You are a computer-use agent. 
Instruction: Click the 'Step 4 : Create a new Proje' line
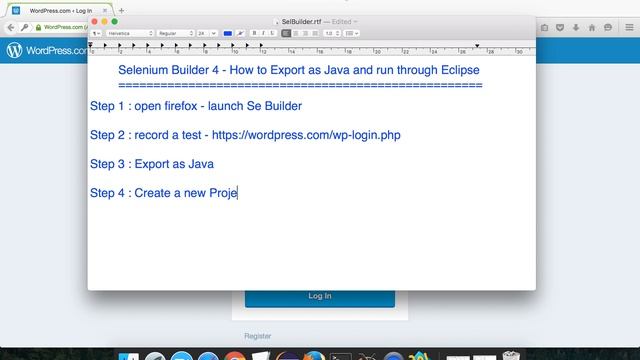(x=164, y=193)
